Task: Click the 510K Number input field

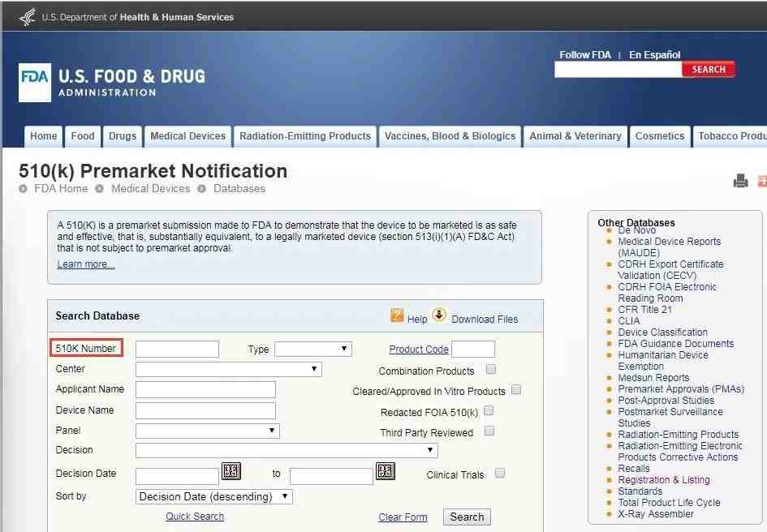Action: 177,350
